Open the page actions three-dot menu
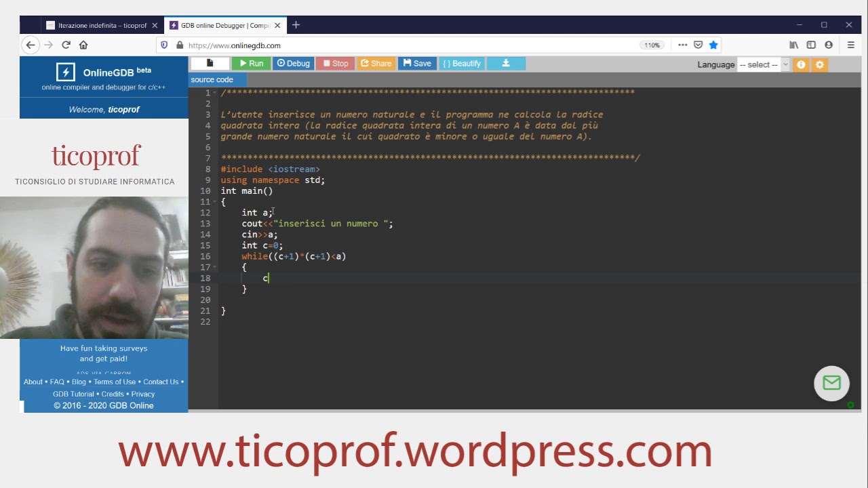The width and height of the screenshot is (868, 488). pyautogui.click(x=682, y=45)
